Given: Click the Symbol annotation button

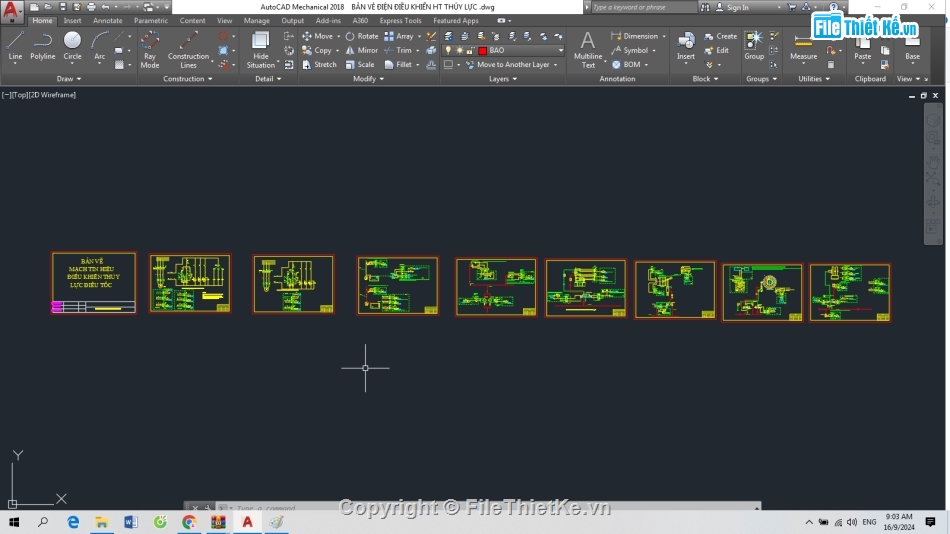Looking at the screenshot, I should click(630, 50).
